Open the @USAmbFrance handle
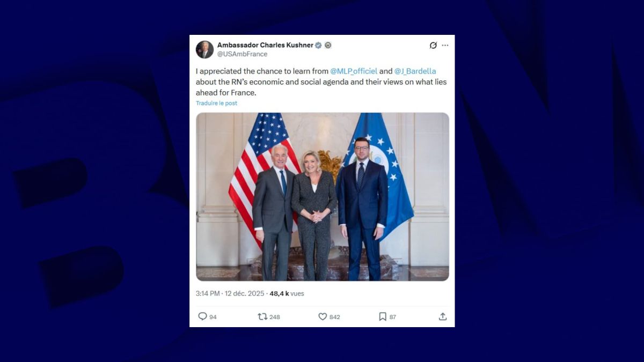 242,54
